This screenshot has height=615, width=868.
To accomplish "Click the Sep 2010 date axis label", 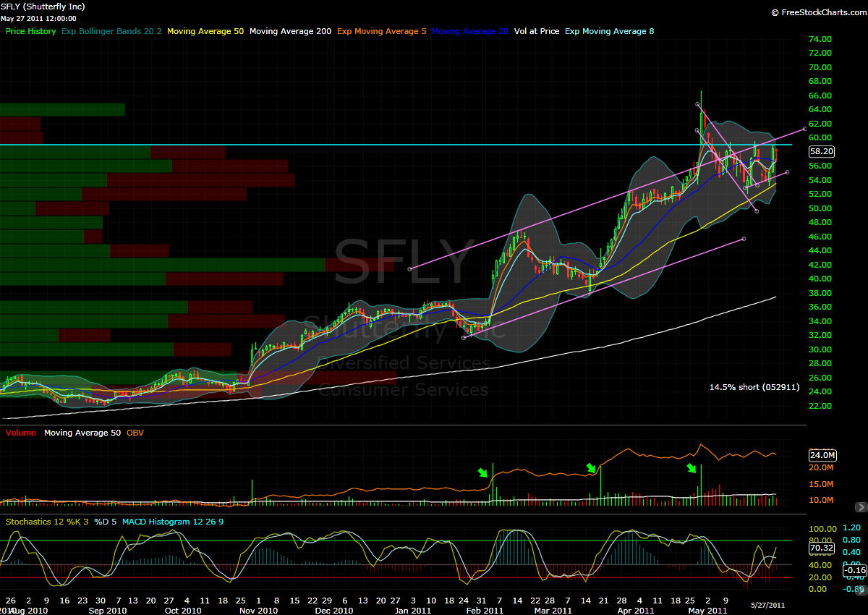I will 108,611.
